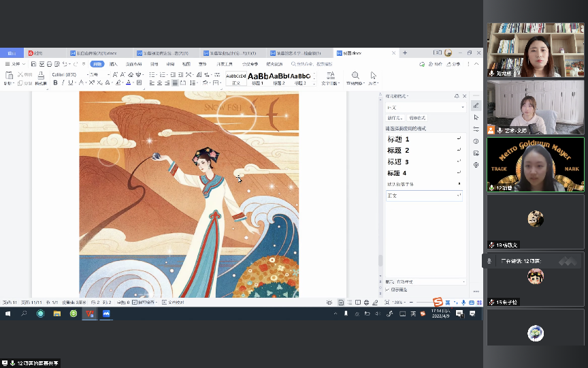Open the 视图 ribbon tab
The image size is (588, 368).
point(186,64)
